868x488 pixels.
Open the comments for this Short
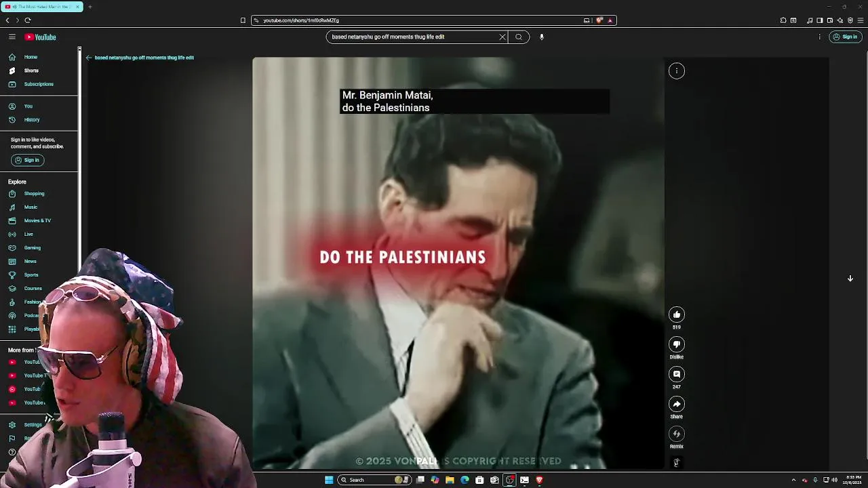click(x=676, y=373)
